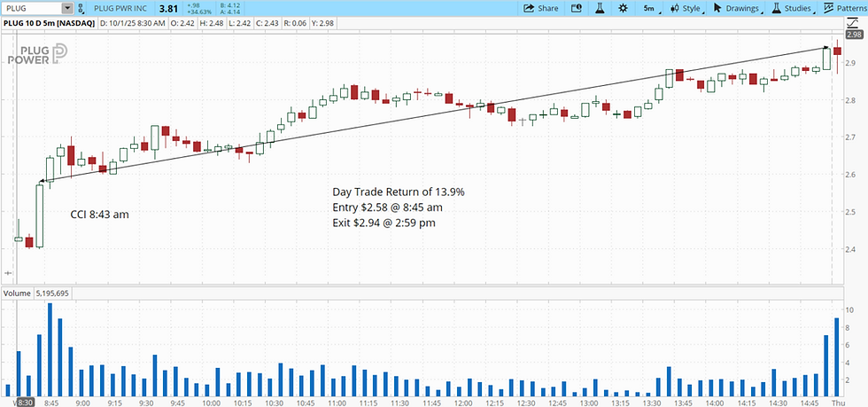Click the Volume study label
Image resolution: width=868 pixels, height=407 pixels.
(16, 293)
